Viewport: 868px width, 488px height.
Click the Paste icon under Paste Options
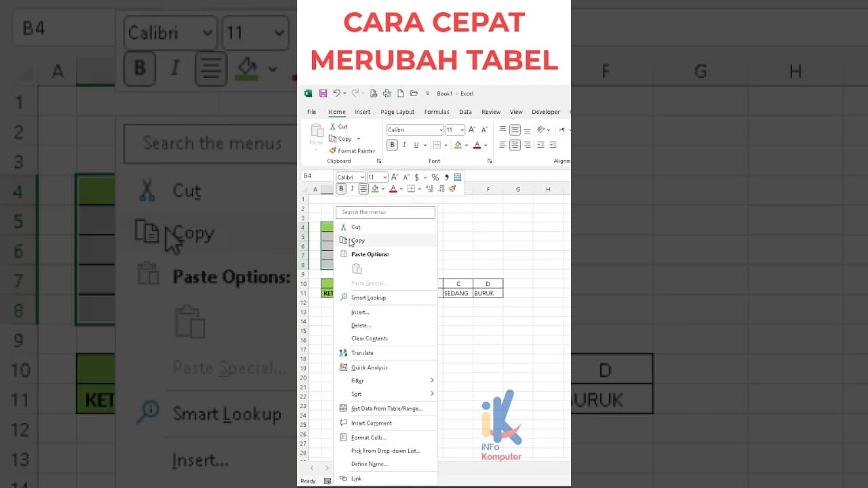tap(357, 269)
